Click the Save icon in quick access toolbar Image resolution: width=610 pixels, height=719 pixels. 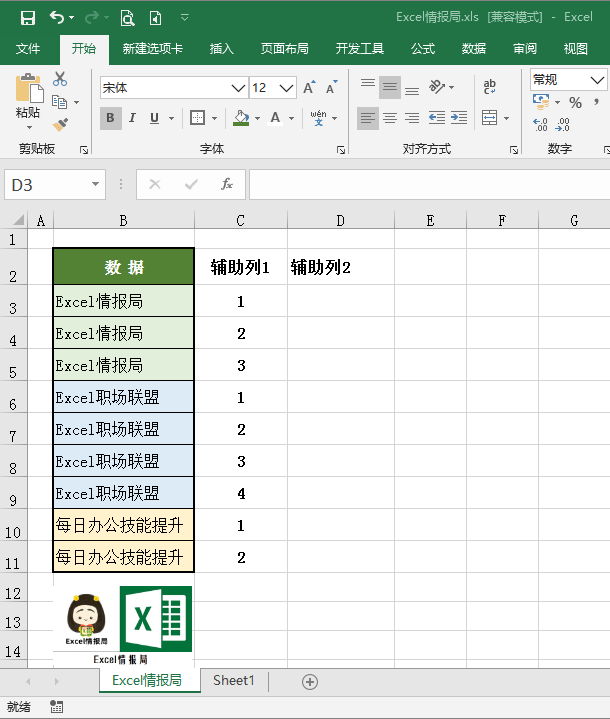[28, 18]
